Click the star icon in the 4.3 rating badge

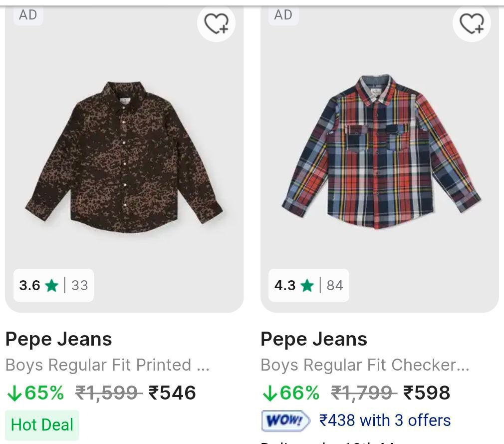(306, 285)
